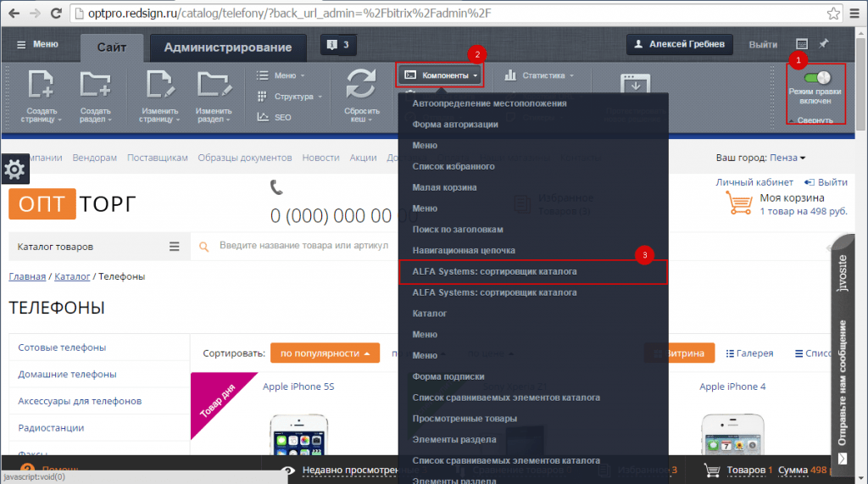This screenshot has width=868, height=484.
Task: Click the browser address bar
Action: click(x=448, y=14)
